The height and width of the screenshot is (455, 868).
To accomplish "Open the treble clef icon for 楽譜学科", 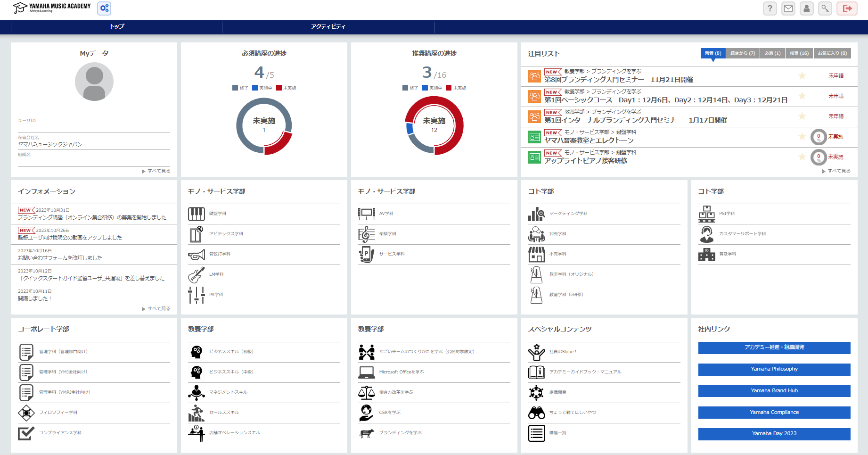I will pos(367,234).
